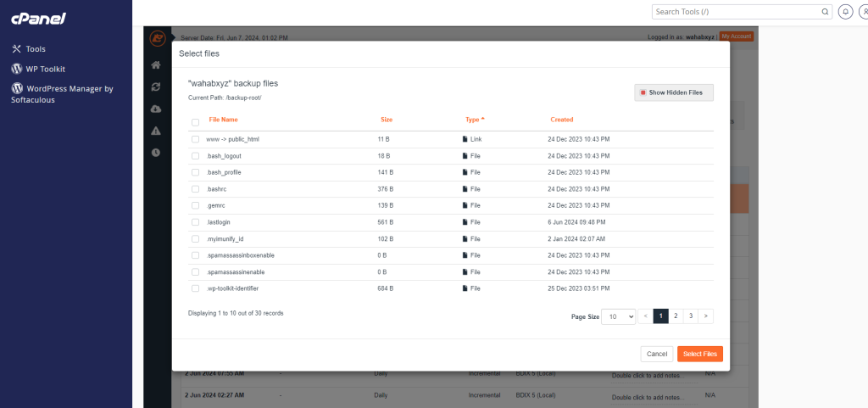Open the cloud download sidebar icon
The height and width of the screenshot is (408, 868).
(x=156, y=109)
